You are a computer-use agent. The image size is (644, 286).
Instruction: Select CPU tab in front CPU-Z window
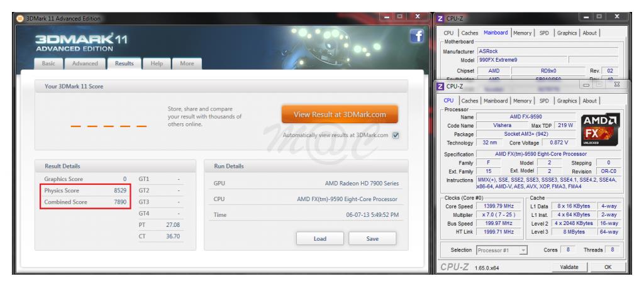[448, 100]
